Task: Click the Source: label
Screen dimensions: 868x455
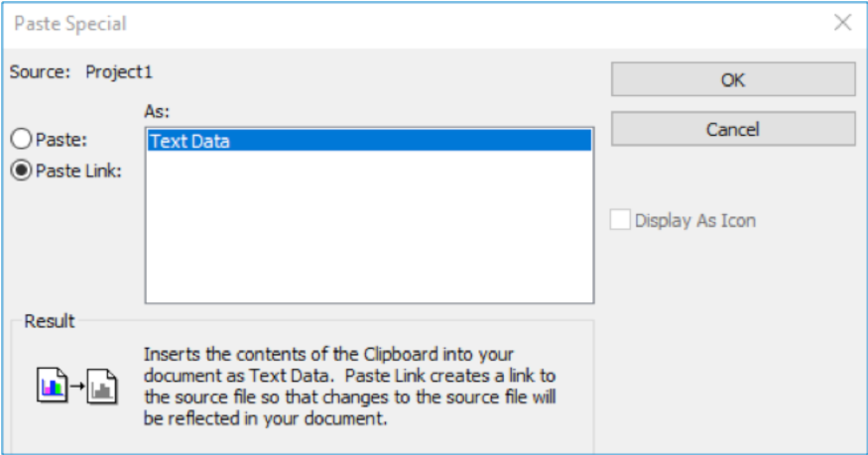Action: [40, 71]
